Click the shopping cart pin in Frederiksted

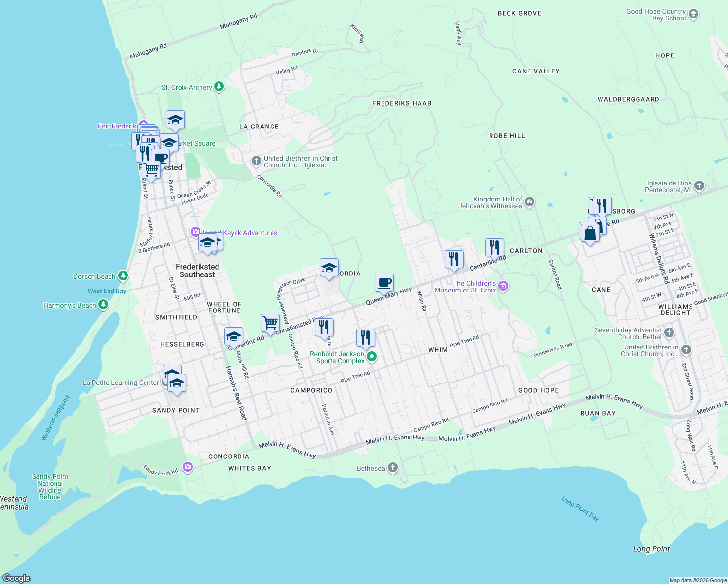[151, 171]
